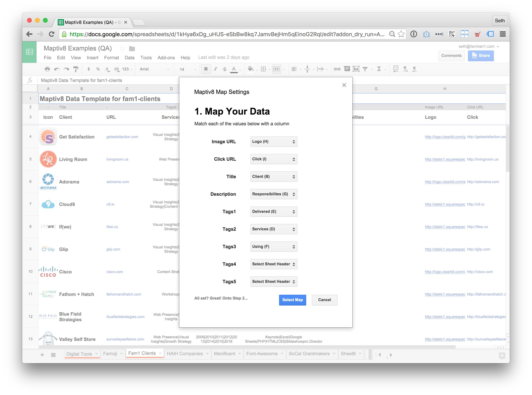Star the Maptiv8 Examples document
The image size is (532, 395).
[122, 48]
